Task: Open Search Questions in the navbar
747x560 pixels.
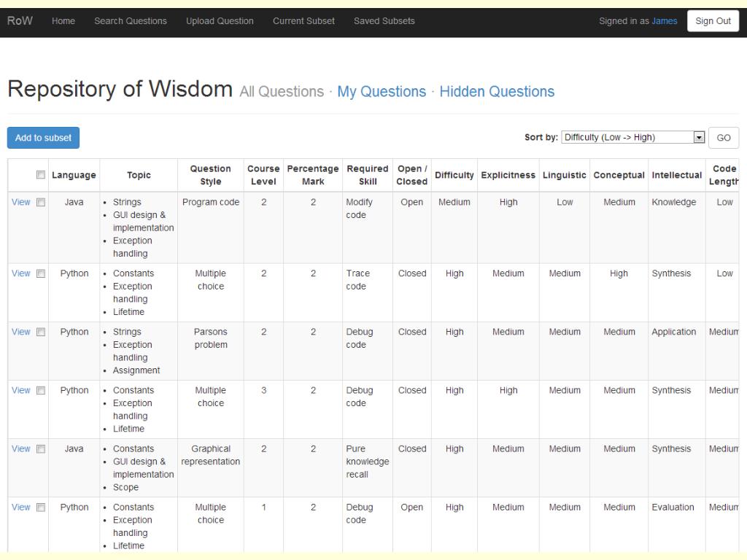Action: 131,21
